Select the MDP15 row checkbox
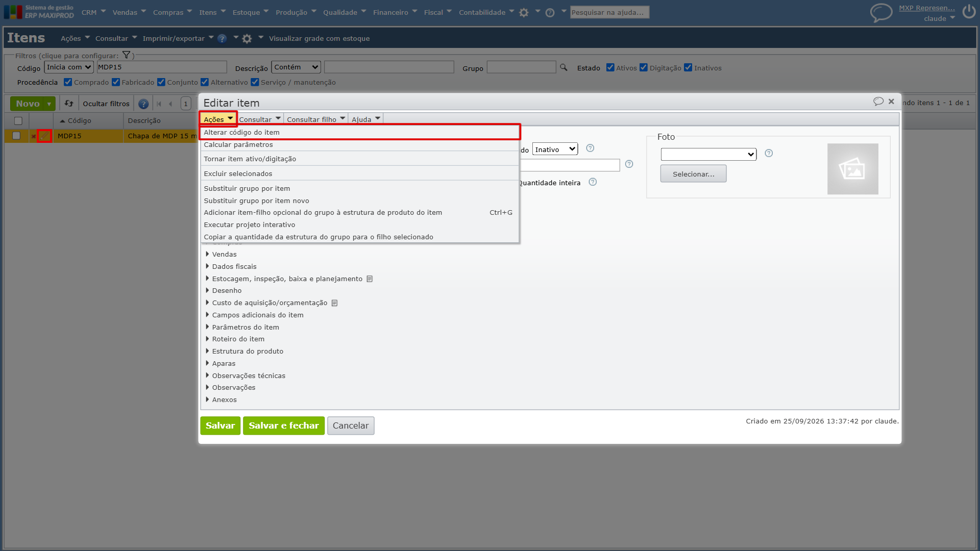Screen dimensions: 980x551 click(16, 136)
